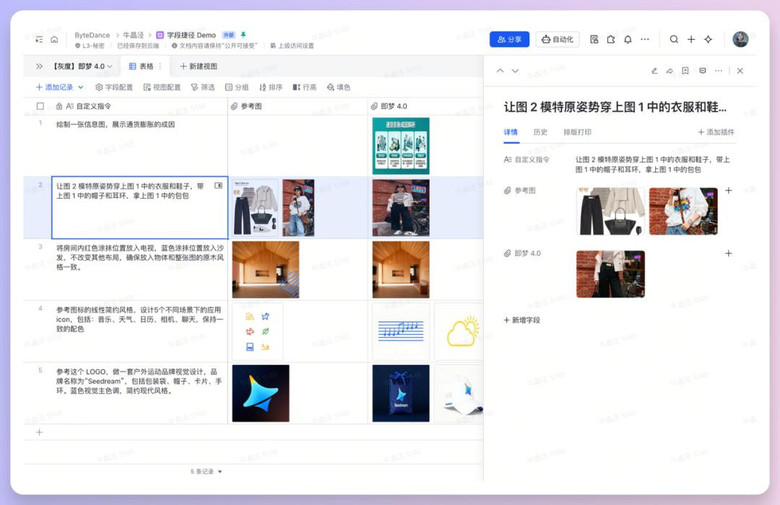Open the 分组 grouping tool
This screenshot has height=505, width=780.
(x=237, y=87)
